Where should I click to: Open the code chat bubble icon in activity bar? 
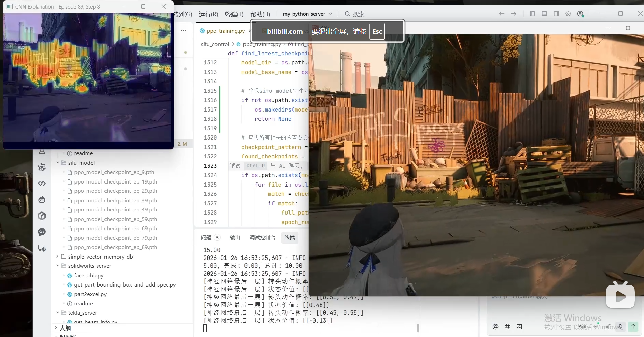(42, 232)
